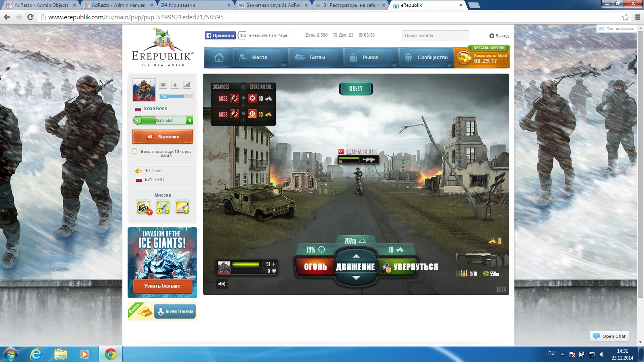
Task: Open the Битвы menu
Action: [x=316, y=58]
